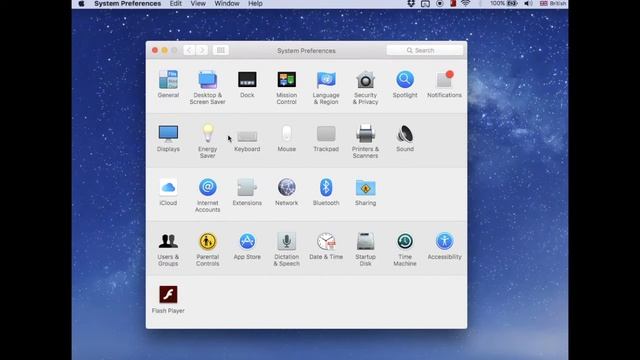Open Parental Controls pane

coord(207,249)
